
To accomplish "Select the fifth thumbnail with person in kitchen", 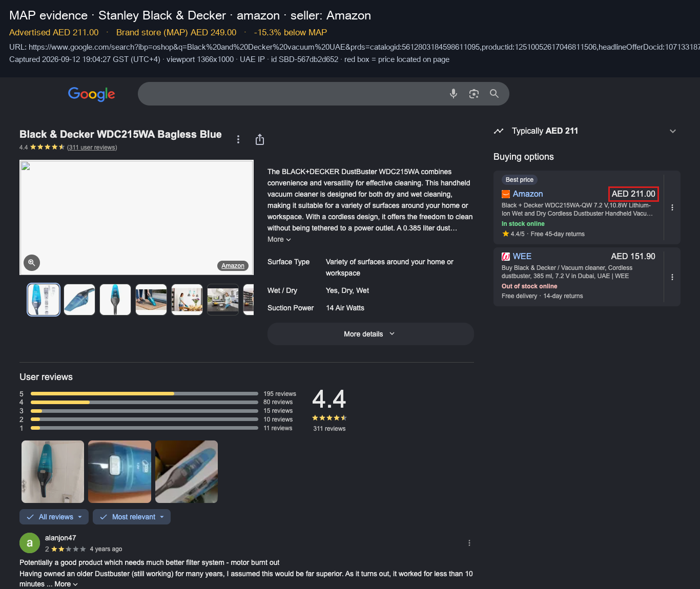I will click(x=187, y=300).
